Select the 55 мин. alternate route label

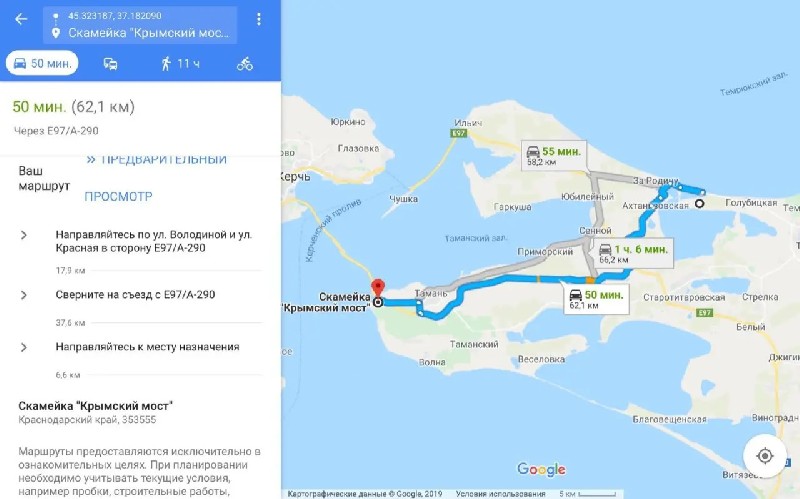pos(554,156)
